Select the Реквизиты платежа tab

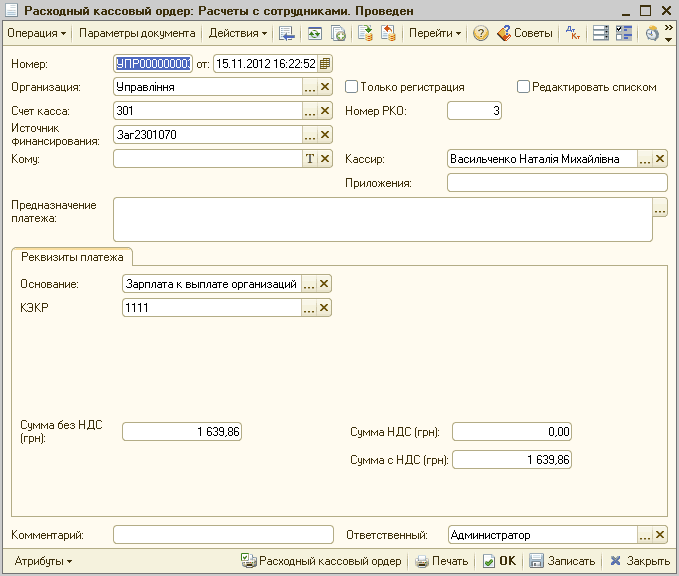(x=72, y=257)
